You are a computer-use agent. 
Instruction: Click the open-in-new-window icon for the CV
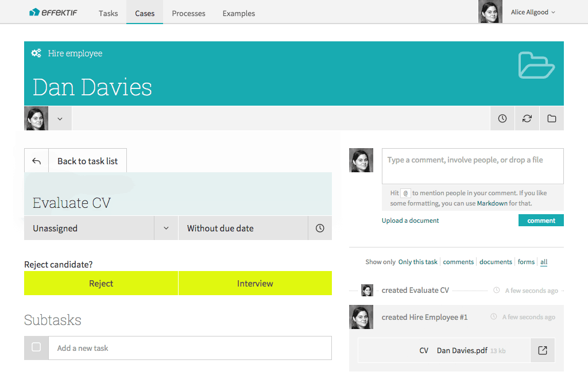point(543,350)
